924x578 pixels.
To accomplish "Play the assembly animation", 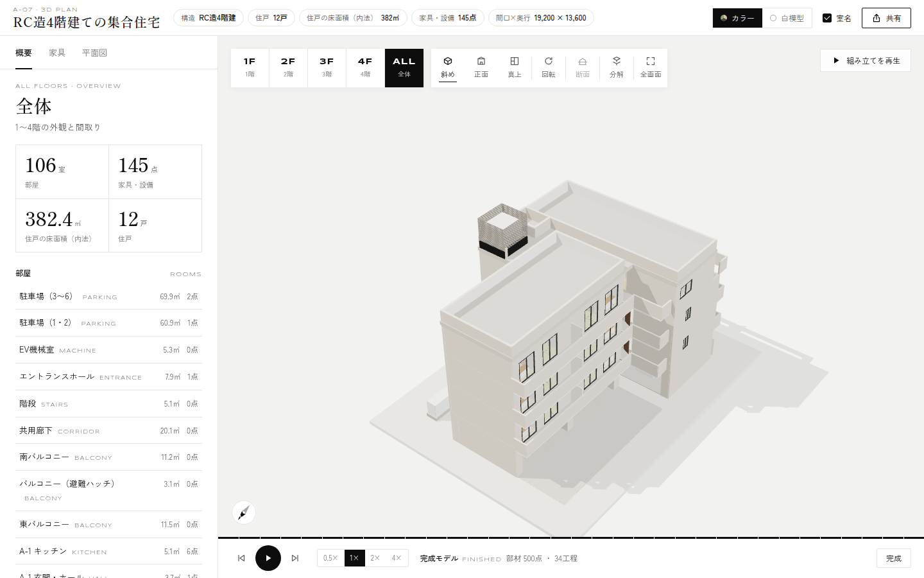I will pos(268,558).
